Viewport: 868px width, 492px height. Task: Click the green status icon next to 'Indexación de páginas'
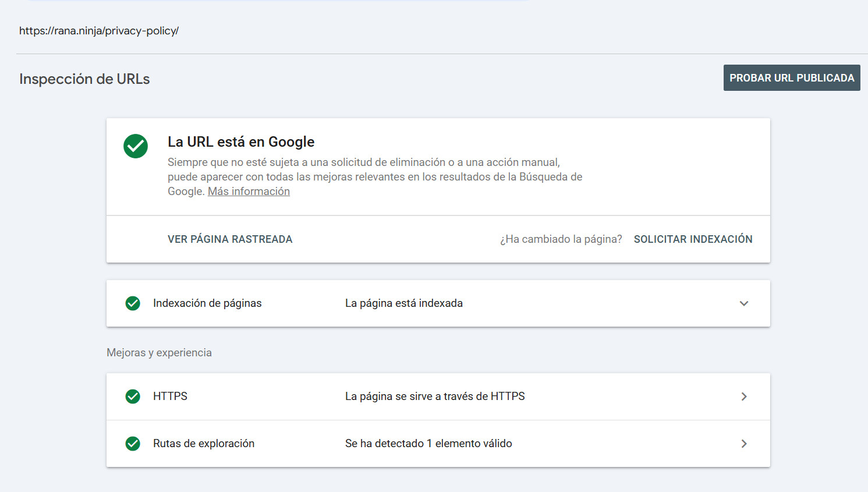[x=133, y=303]
